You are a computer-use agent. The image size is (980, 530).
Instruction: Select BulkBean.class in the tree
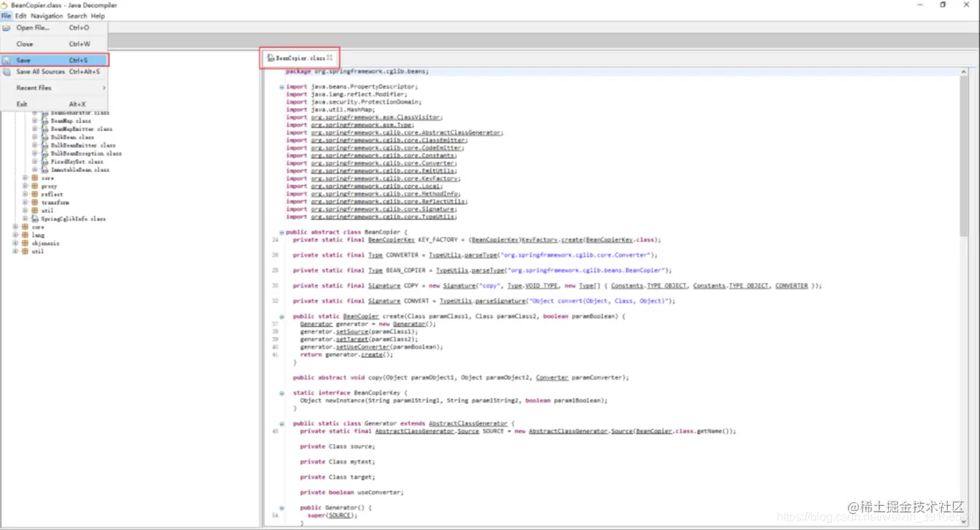click(x=72, y=137)
